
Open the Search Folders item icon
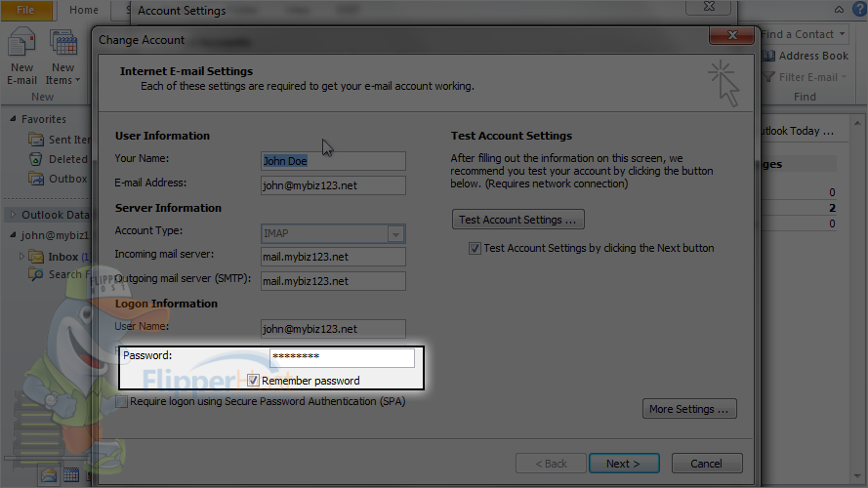(x=36, y=274)
